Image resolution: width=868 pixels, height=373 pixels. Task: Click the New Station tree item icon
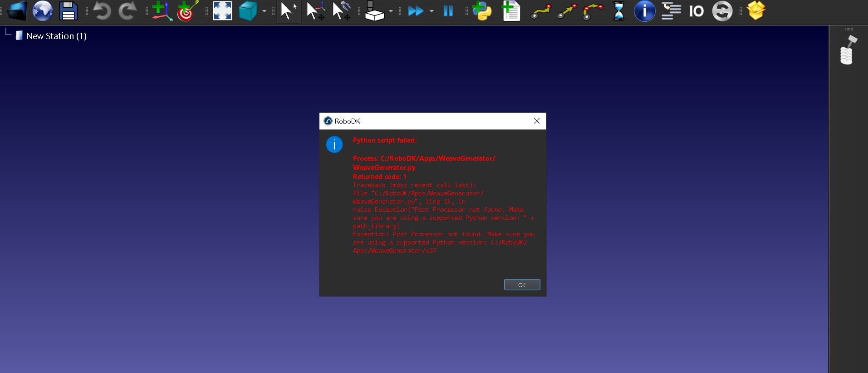[19, 35]
